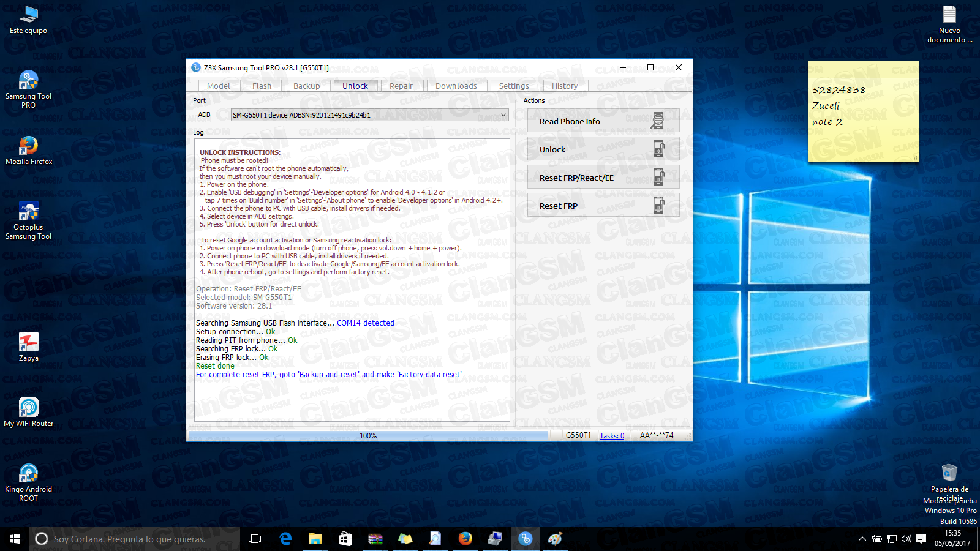The width and height of the screenshot is (980, 551).
Task: Click the phone icon on Read Phone Info
Action: tap(658, 121)
